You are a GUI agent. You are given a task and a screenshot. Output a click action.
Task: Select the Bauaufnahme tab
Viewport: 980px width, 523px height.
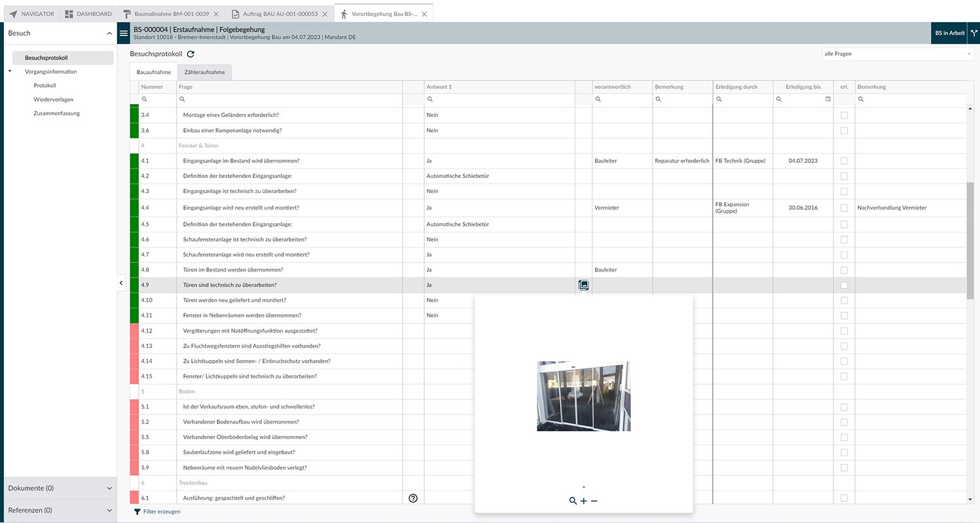154,72
